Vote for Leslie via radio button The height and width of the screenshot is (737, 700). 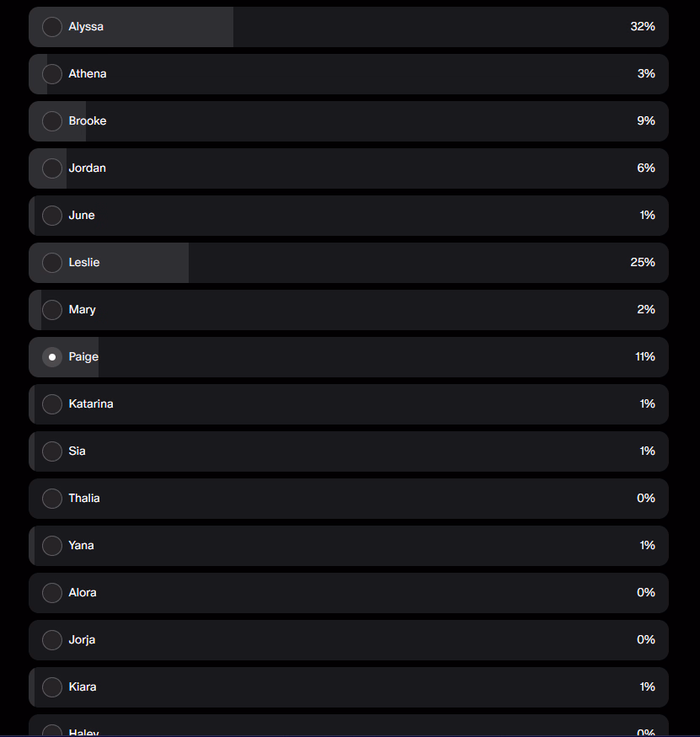[52, 263]
